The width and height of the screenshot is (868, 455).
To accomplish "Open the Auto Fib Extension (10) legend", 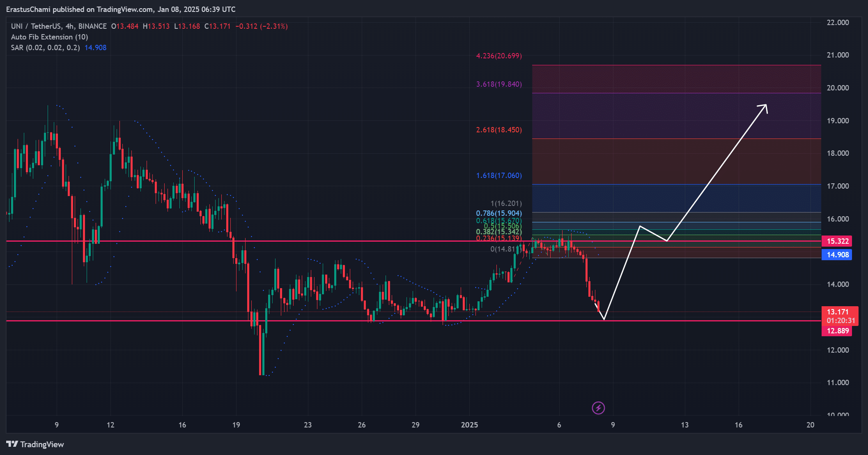I will (x=49, y=37).
